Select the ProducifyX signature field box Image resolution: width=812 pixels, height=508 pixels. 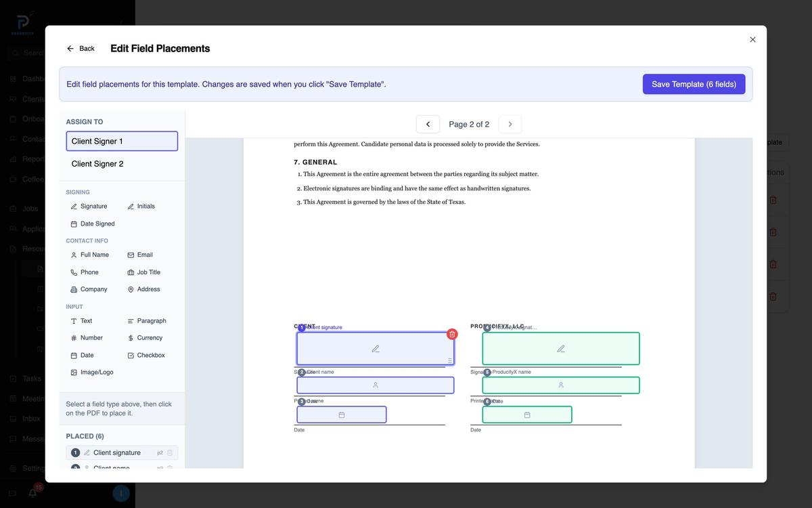(x=561, y=349)
